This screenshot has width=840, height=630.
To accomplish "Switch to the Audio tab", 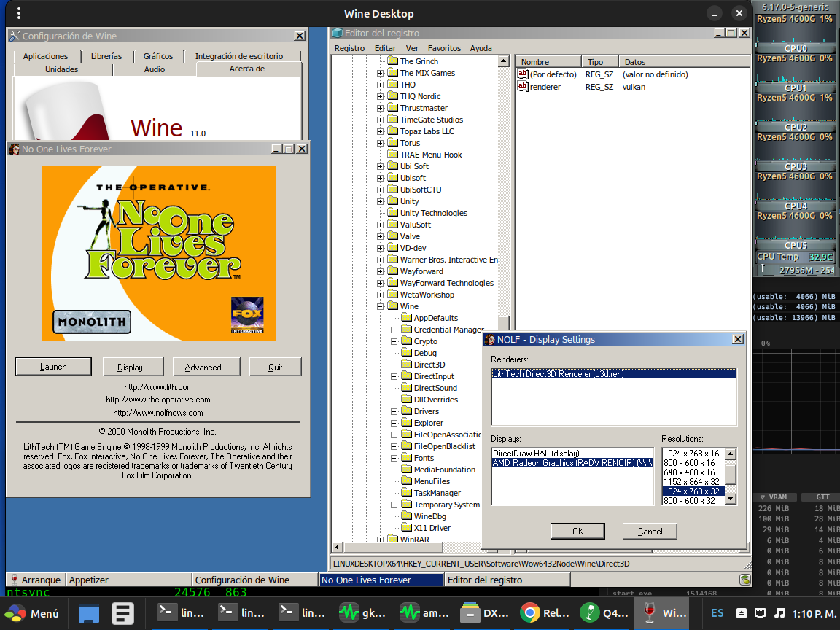I will 155,70.
